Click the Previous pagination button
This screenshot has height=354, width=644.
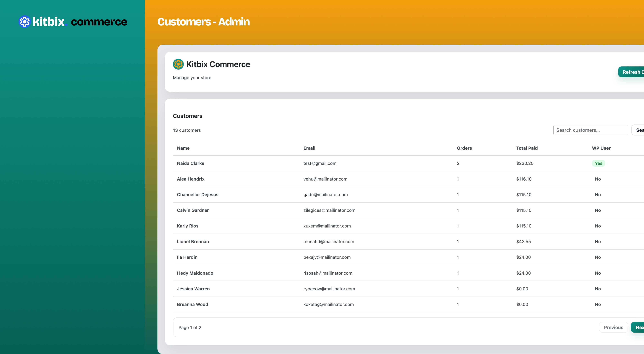point(613,327)
